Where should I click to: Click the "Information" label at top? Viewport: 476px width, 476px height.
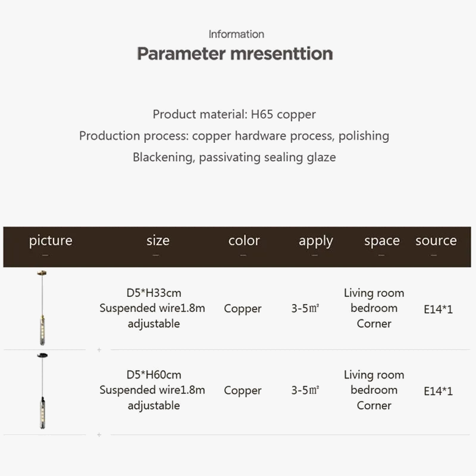236,35
